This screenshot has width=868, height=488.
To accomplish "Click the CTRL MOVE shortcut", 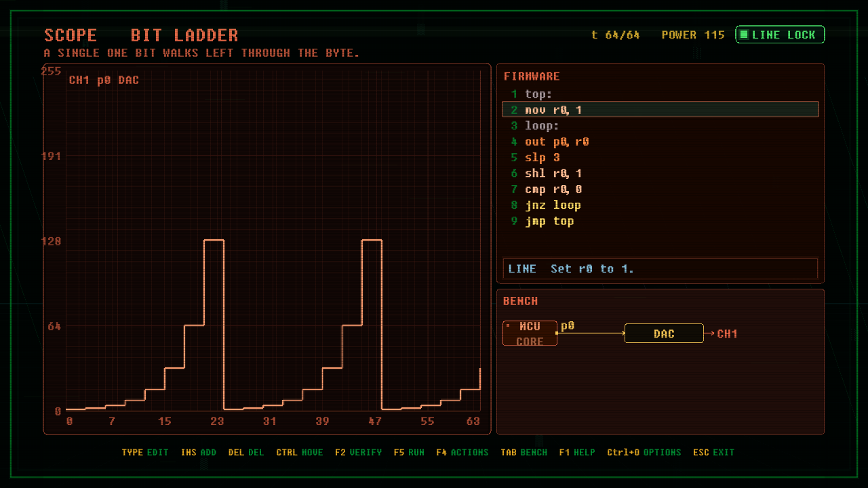I will point(300,452).
